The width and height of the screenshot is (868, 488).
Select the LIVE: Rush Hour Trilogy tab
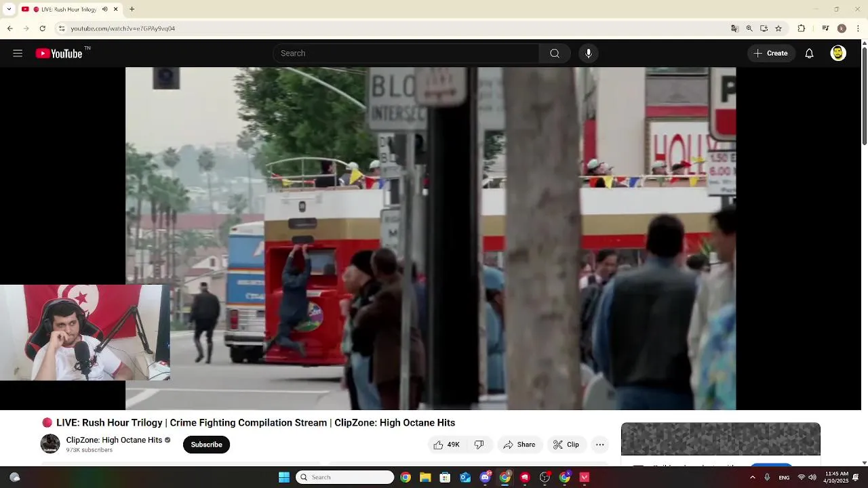click(x=70, y=9)
